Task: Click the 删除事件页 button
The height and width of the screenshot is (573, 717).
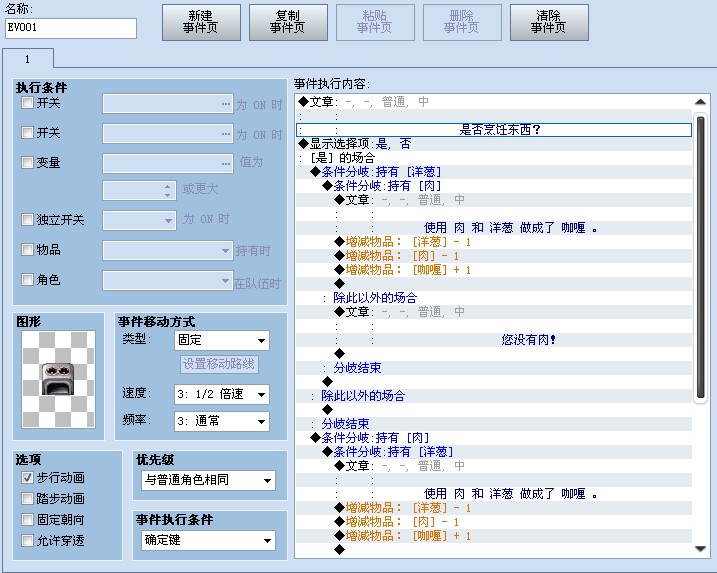Action: (462, 22)
